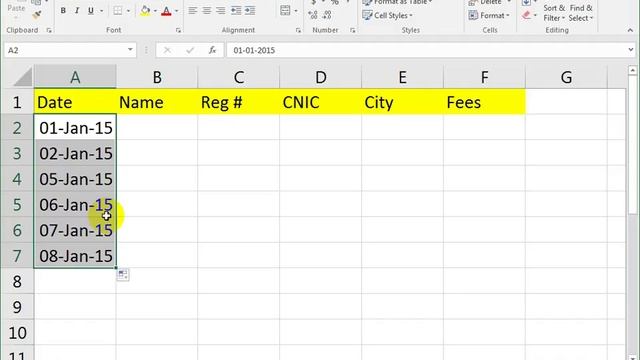Viewport: 640px width, 360px height.
Task: Click the Date header cell
Action: (75, 102)
